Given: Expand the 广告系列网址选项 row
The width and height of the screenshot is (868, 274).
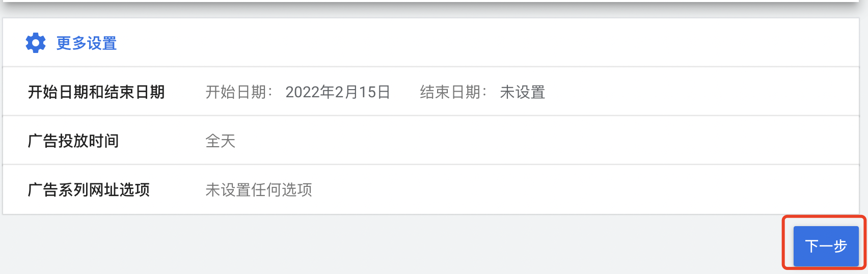Looking at the screenshot, I should pyautogui.click(x=431, y=189).
